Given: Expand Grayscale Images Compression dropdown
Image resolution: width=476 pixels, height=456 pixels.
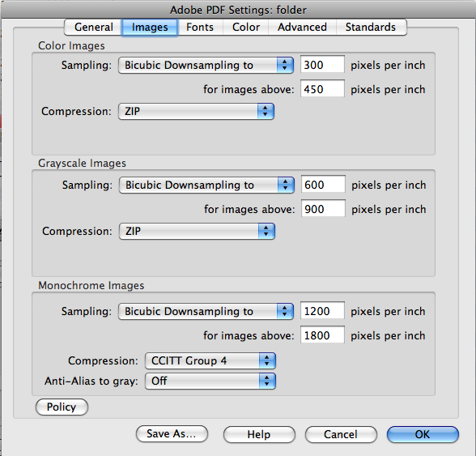Looking at the screenshot, I should pyautogui.click(x=197, y=231).
